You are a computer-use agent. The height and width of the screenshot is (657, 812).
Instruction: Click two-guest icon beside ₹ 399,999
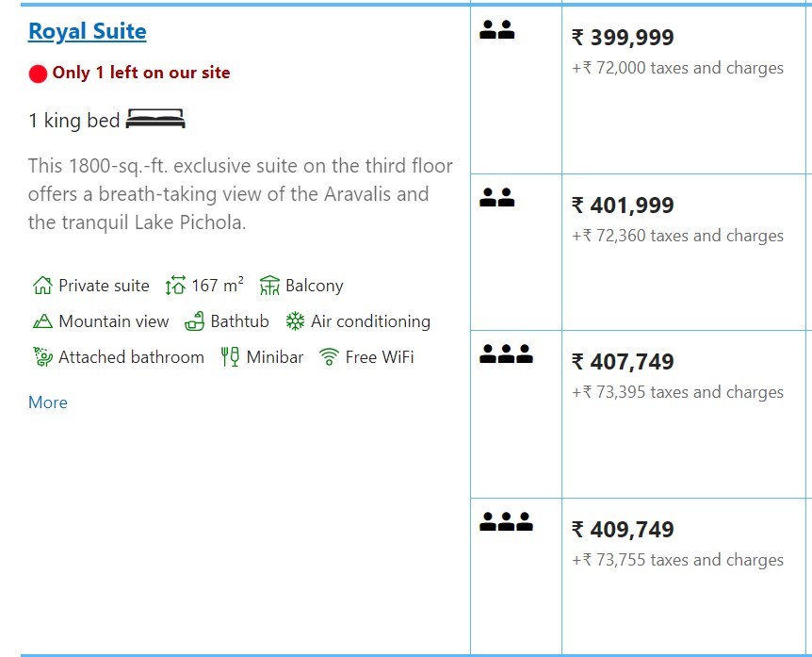click(496, 30)
